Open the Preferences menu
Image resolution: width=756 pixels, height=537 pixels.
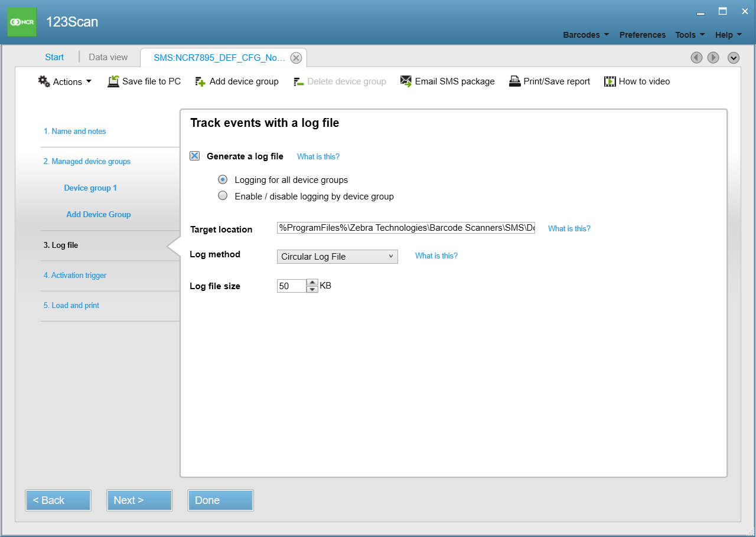click(643, 35)
